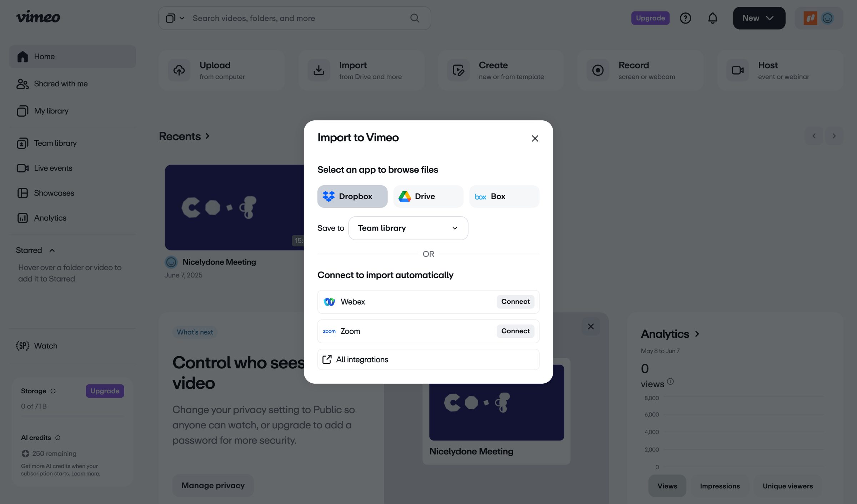Viewport: 857px width, 504px height.
Task: Open the help question mark icon
Action: coord(685,18)
